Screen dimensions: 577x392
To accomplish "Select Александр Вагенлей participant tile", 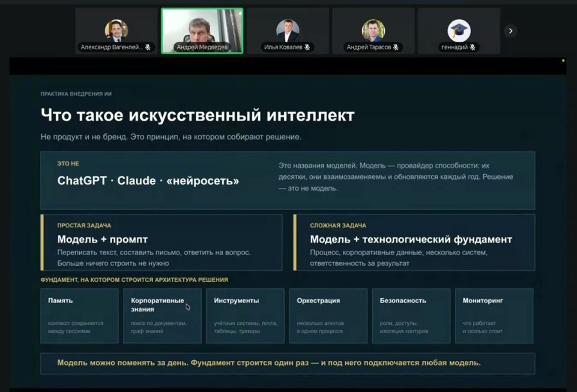I will (x=117, y=31).
